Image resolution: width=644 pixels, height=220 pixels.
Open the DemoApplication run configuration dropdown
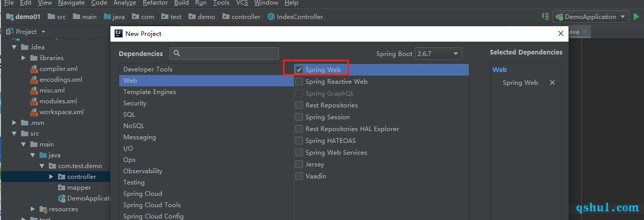point(591,17)
